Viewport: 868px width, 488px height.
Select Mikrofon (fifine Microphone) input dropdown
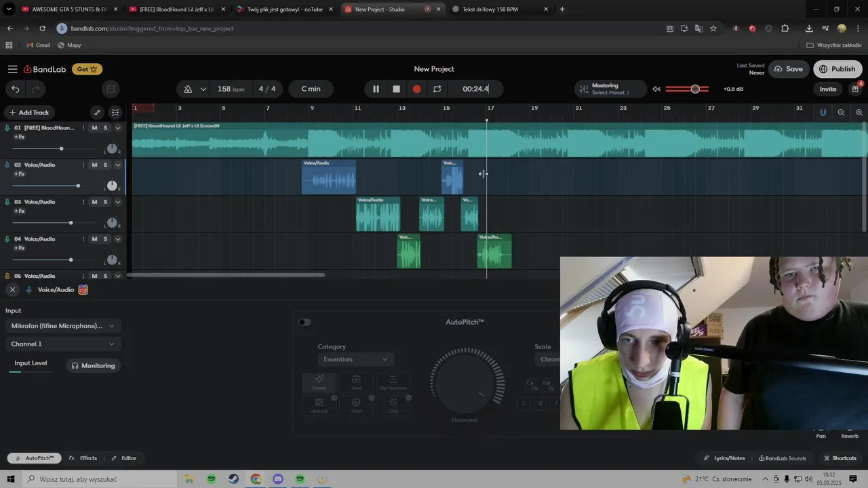coord(63,326)
